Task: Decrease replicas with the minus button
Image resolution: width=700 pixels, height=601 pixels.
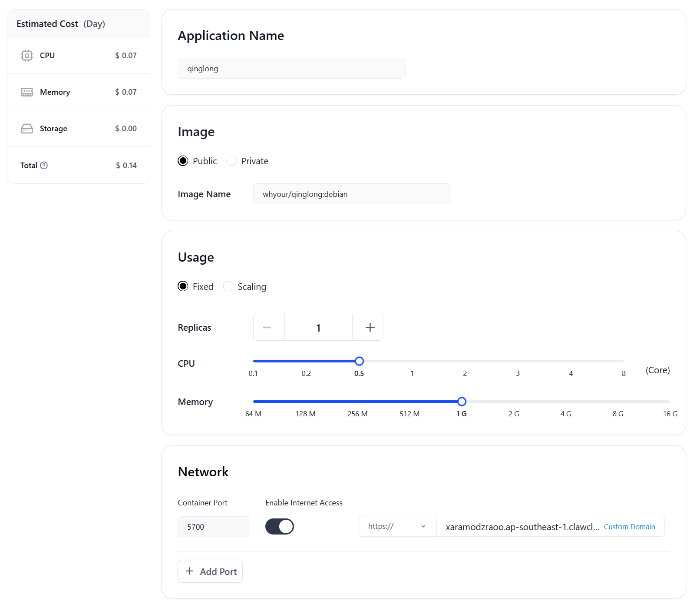Action: tap(267, 328)
